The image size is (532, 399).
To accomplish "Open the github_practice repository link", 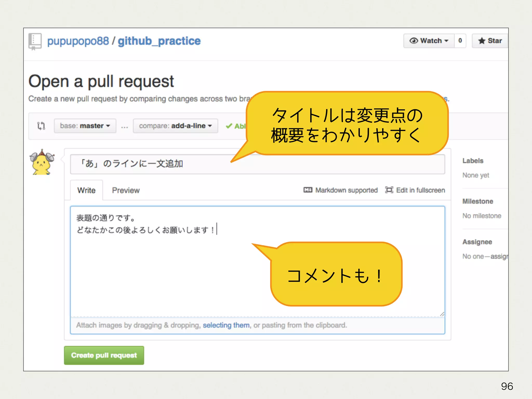I will point(159,41).
